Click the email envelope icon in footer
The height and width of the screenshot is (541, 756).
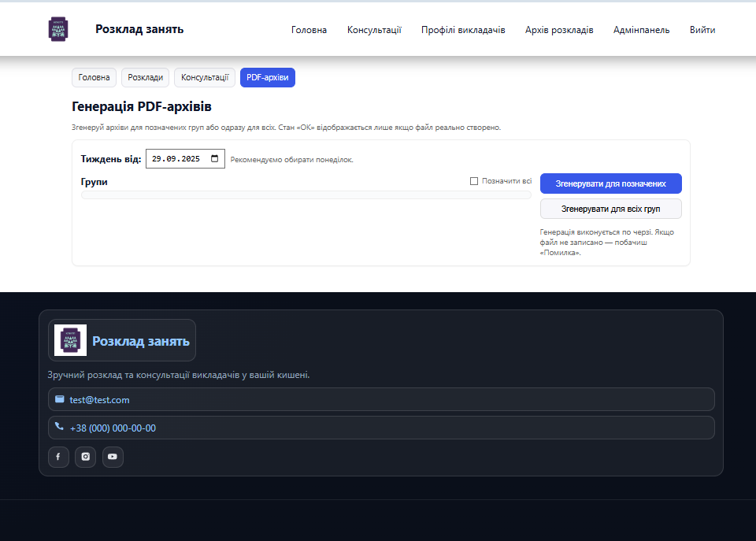click(x=60, y=399)
